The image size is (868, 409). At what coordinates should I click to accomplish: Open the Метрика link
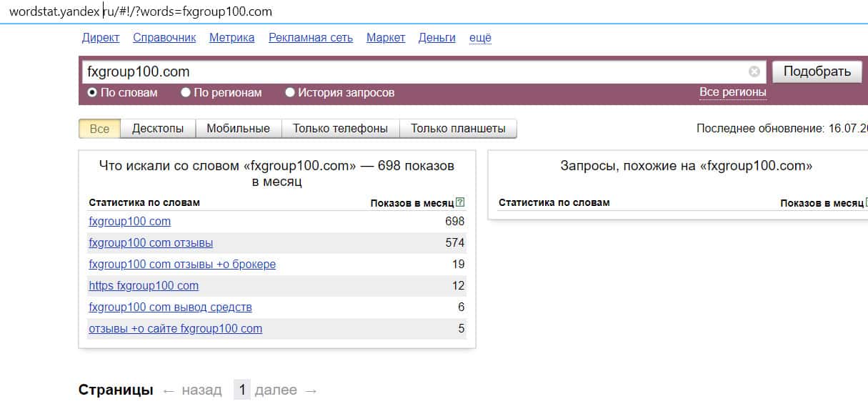point(231,38)
